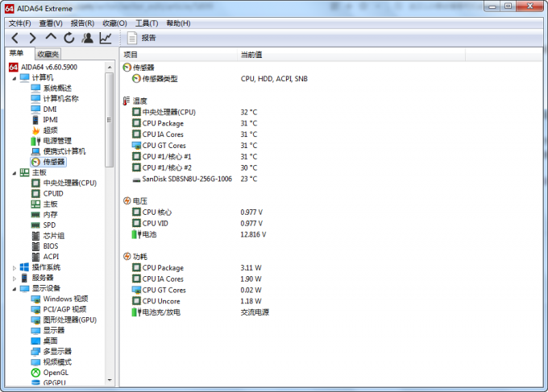Open the OpenGL tree item
The height and width of the screenshot is (392, 548).
[56, 373]
